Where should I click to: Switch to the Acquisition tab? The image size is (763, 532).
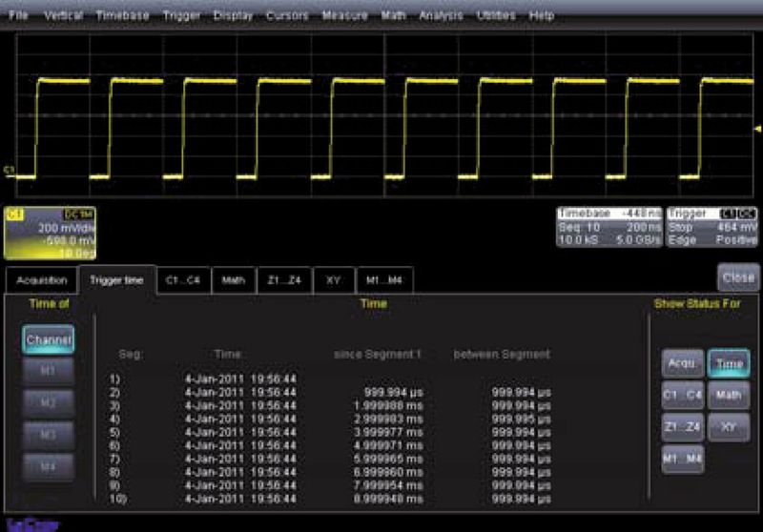(x=41, y=280)
